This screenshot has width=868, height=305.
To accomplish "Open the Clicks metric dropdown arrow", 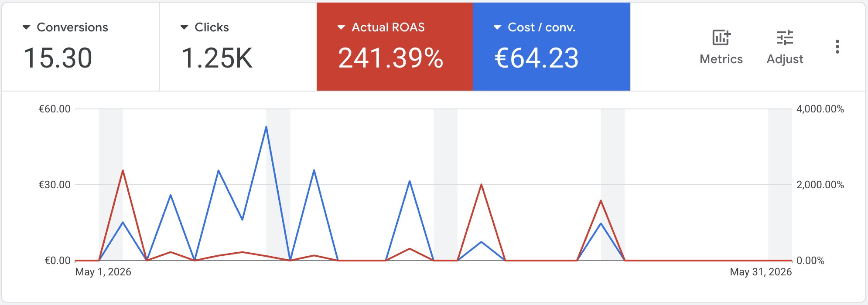I will (184, 27).
